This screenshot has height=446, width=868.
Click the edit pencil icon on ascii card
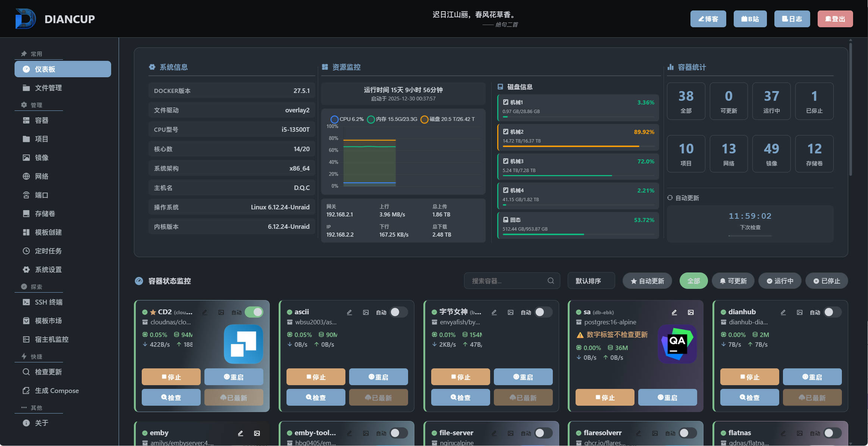pyautogui.click(x=349, y=312)
